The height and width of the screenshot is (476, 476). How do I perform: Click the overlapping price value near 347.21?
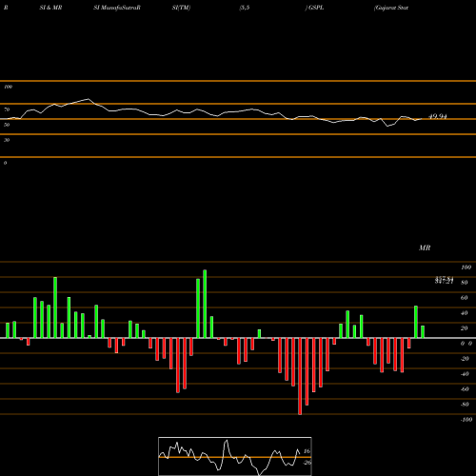coord(444,280)
